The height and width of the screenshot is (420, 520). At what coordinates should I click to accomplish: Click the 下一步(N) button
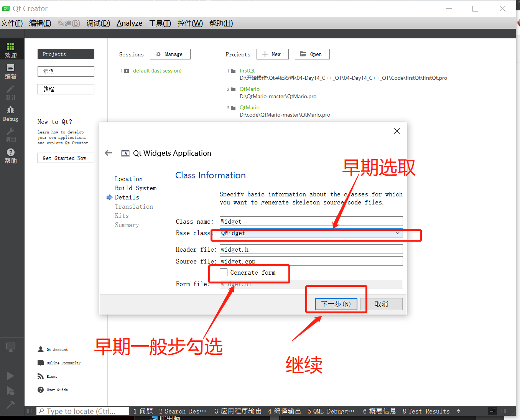point(336,304)
